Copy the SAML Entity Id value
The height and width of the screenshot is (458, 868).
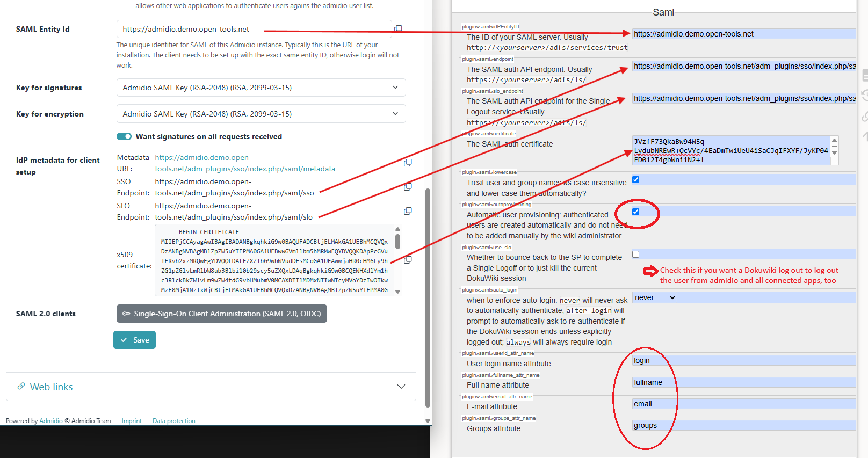point(398,29)
